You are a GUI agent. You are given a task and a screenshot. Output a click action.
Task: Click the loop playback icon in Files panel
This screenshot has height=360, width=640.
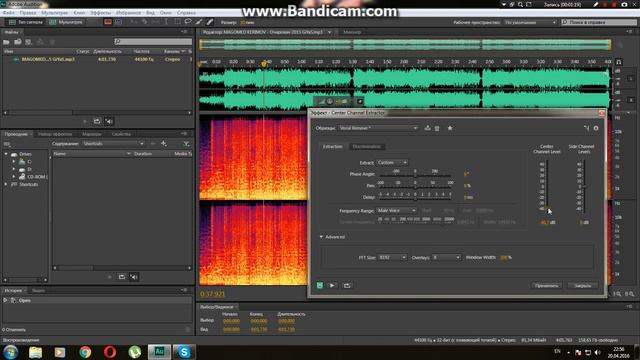point(97,121)
